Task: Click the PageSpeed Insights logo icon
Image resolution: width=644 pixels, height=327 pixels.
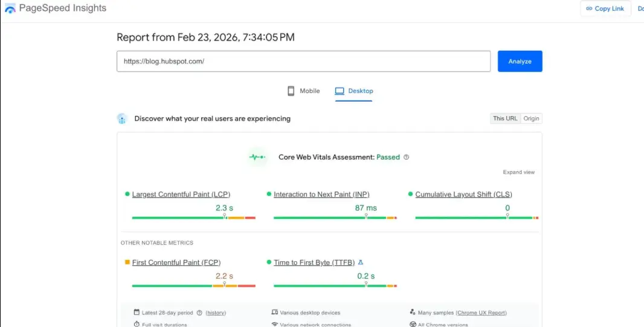Action: click(10, 8)
